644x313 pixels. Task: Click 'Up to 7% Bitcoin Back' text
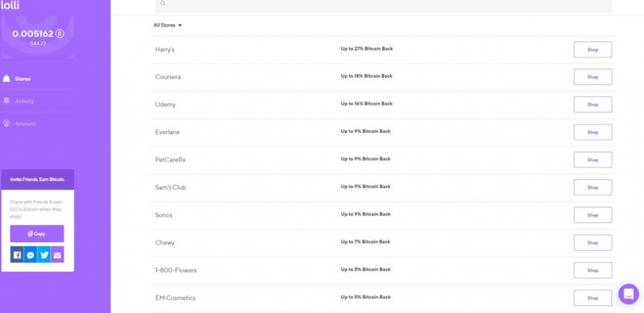tap(365, 241)
